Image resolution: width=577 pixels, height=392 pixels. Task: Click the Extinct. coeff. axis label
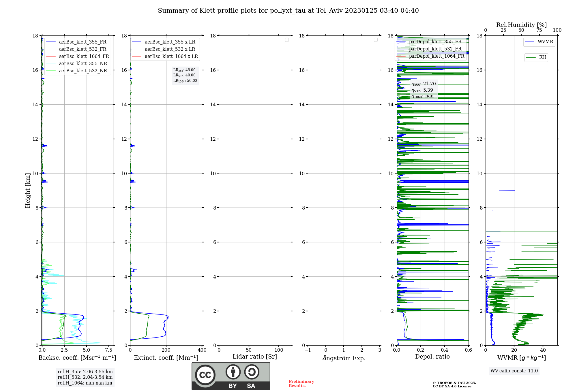166,358
